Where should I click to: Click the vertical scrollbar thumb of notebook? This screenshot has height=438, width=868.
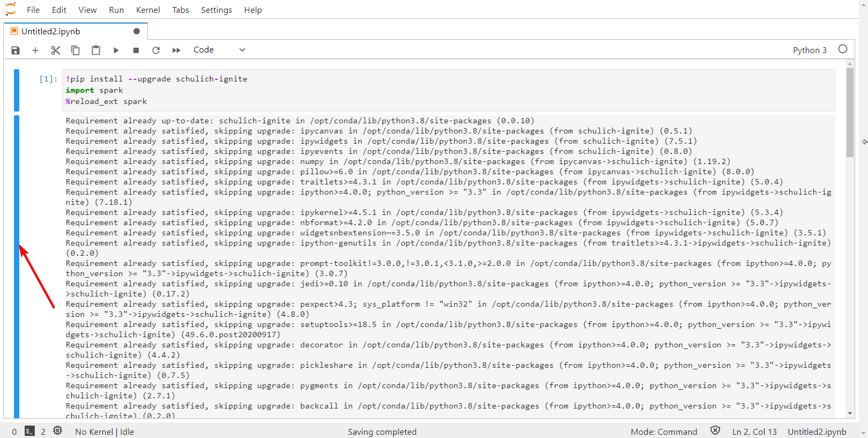850,113
